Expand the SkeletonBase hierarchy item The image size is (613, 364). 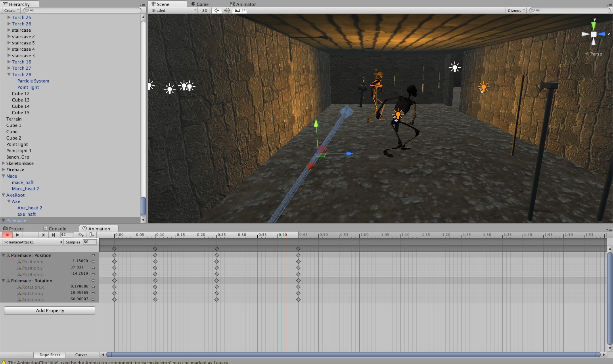coord(4,163)
